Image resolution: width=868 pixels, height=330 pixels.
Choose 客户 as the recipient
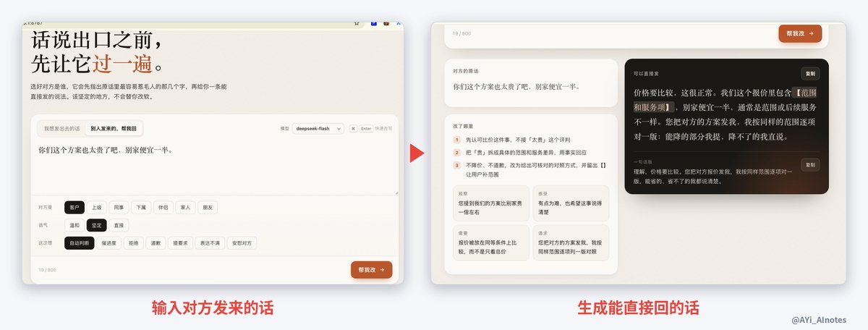74,207
